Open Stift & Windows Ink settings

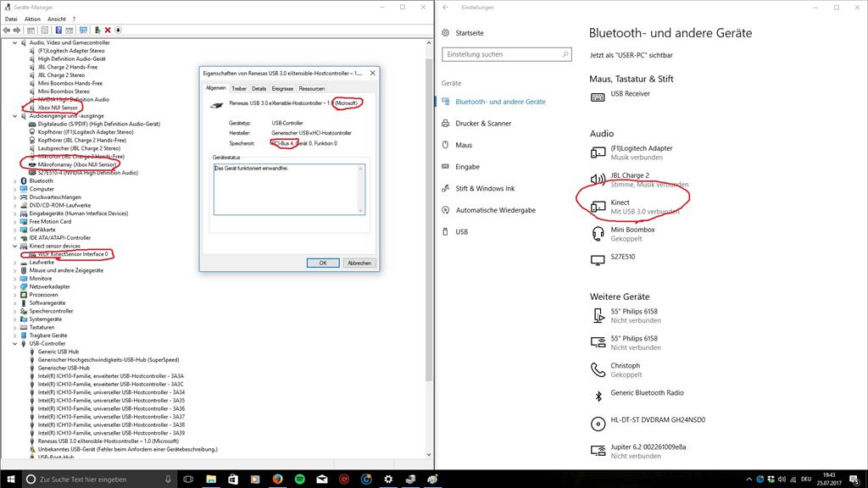click(485, 188)
